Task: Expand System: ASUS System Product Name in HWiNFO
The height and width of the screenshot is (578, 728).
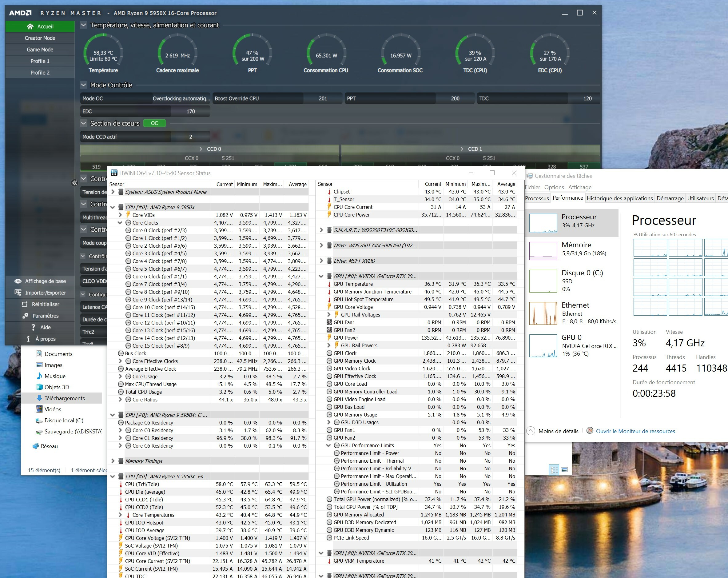Action: point(113,192)
